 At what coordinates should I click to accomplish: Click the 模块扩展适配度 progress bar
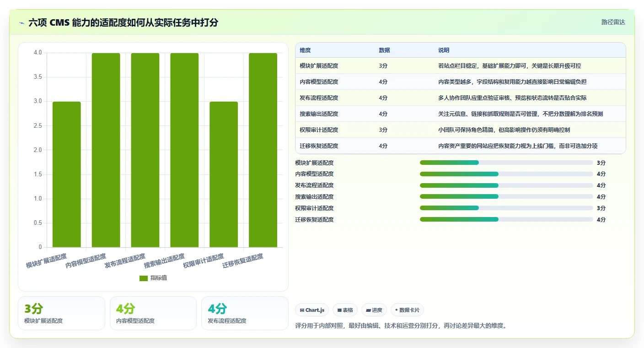click(506, 163)
